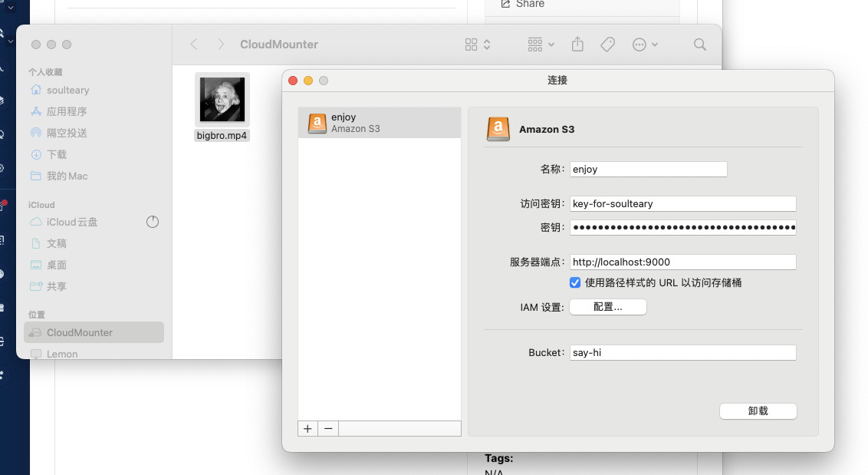868x475 pixels.
Task: Click the bigbro.mp4 file name label
Action: [222, 135]
